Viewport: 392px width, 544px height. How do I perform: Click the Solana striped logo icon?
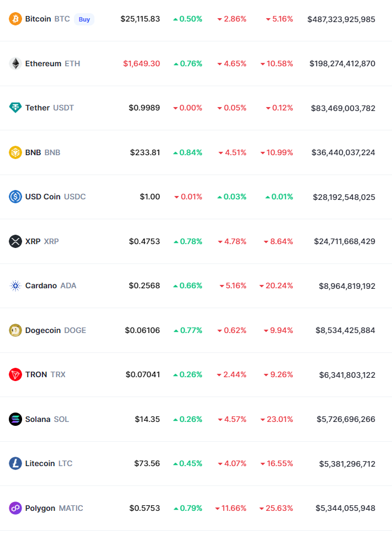(15, 419)
